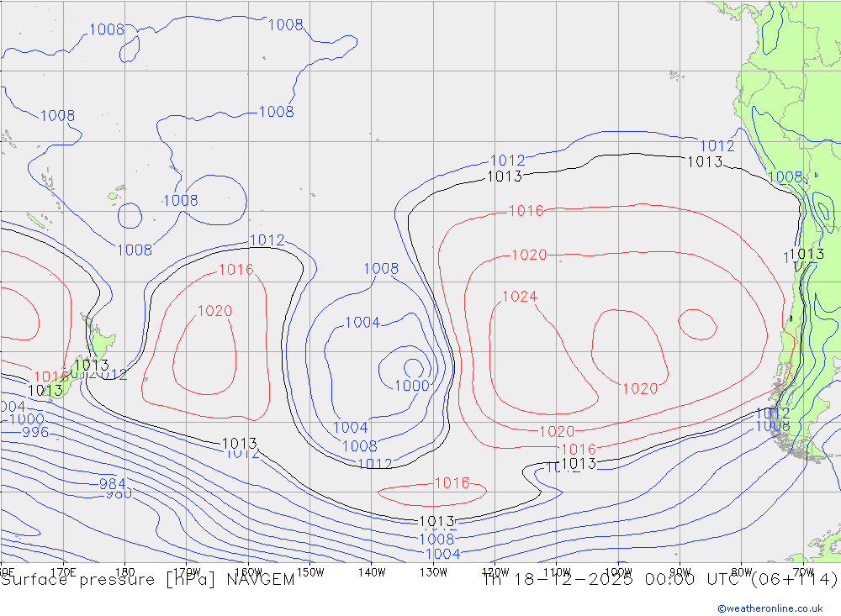This screenshot has width=841, height=616.
Task: Click the 1020 label inside the high east of New Zealand
Action: click(x=214, y=311)
